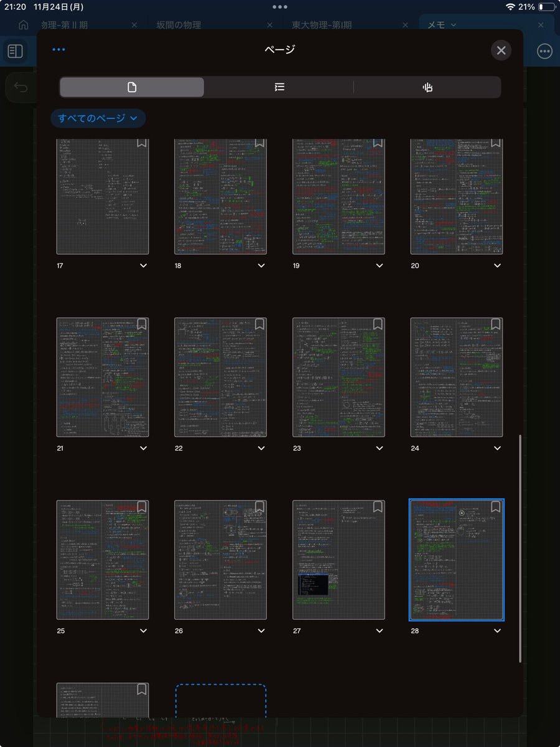
Task: Expand the chevron menu for page 17
Action: pos(144,266)
